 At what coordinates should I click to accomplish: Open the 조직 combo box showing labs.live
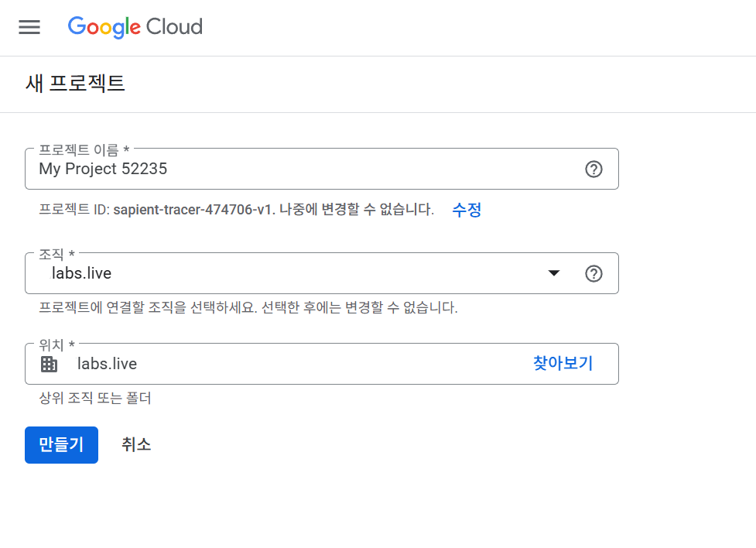pyautogui.click(x=294, y=273)
